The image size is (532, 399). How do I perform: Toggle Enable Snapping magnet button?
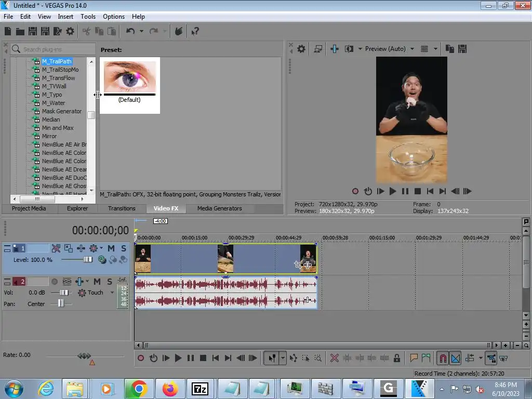pos(443,358)
